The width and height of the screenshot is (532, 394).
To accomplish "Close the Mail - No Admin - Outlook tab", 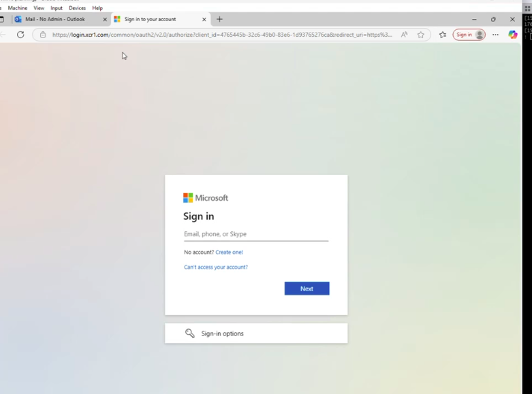I will [x=105, y=20].
